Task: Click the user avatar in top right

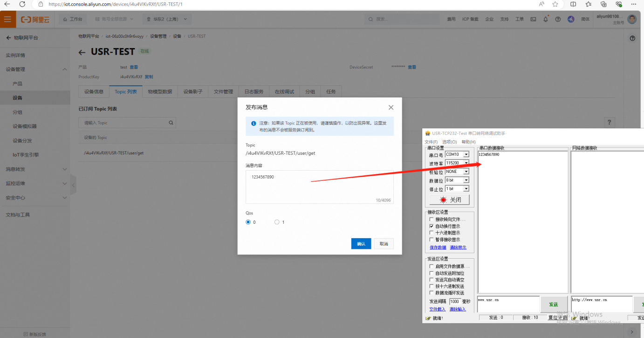Action: pos(632,19)
